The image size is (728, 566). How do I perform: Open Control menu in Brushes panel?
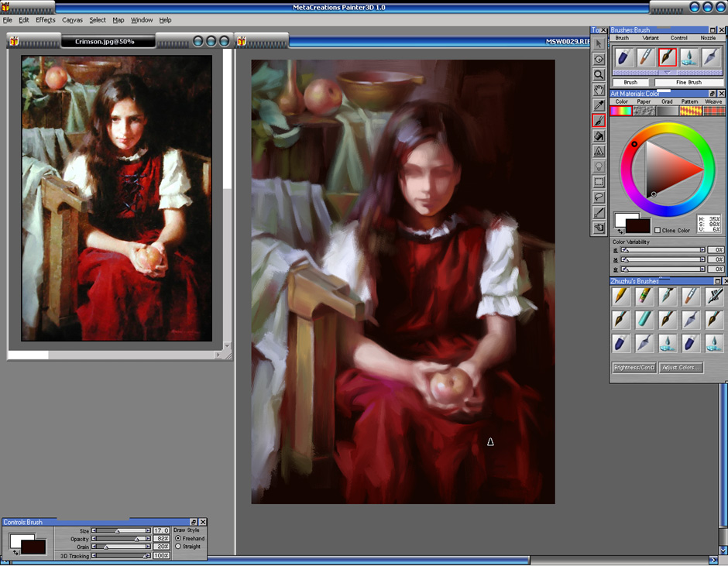pyautogui.click(x=678, y=38)
